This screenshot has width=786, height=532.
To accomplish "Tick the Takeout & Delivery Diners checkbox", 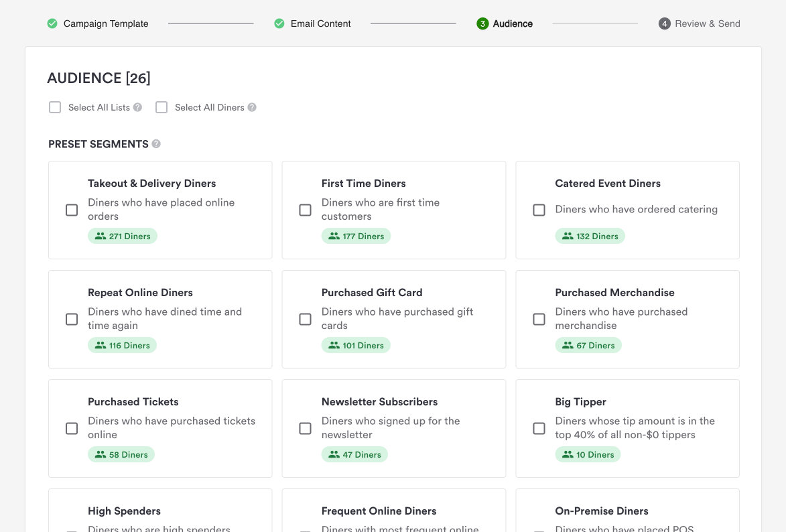I will pos(72,210).
